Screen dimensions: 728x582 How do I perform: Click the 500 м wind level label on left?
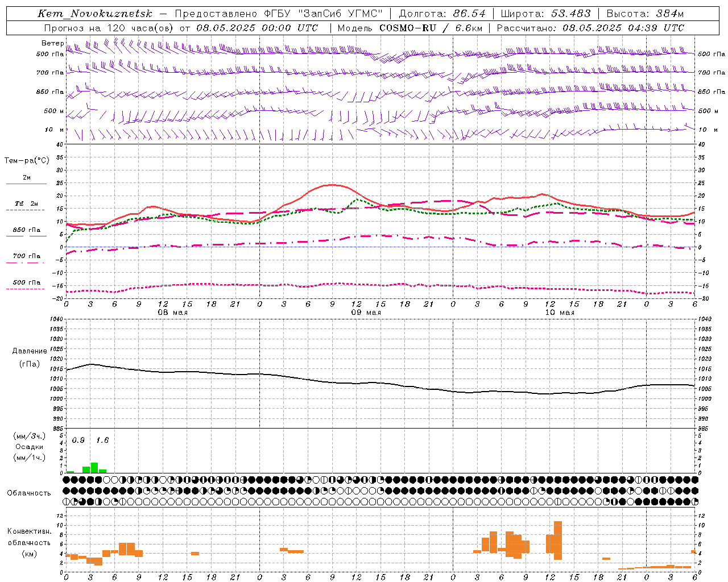pyautogui.click(x=55, y=111)
